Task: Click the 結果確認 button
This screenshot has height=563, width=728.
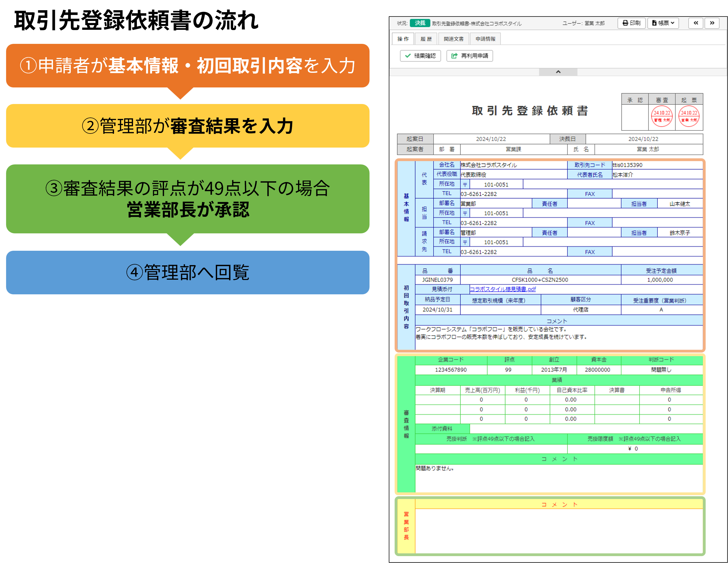Action: point(420,56)
